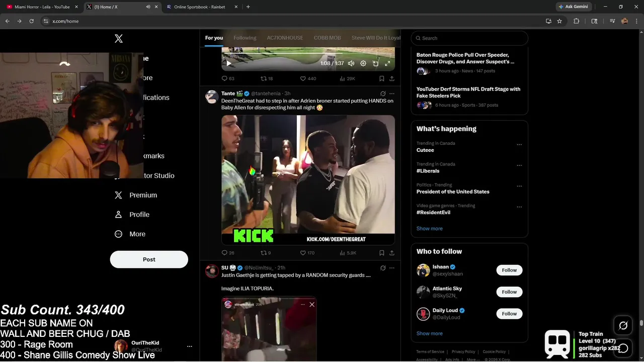This screenshot has width=644, height=362.
Task: Open the AC7IONHOUSE tab
Action: point(285,38)
